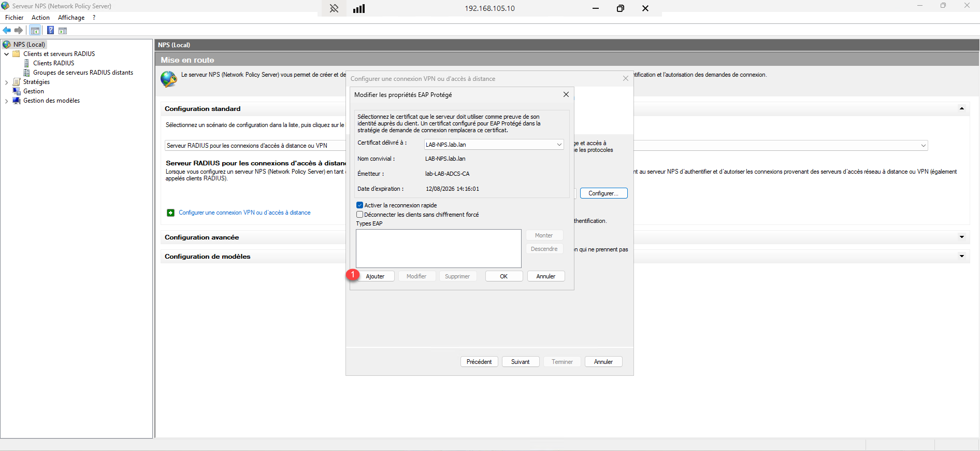Check Déconnecter les clients sans chiffrement forcé

pos(359,215)
